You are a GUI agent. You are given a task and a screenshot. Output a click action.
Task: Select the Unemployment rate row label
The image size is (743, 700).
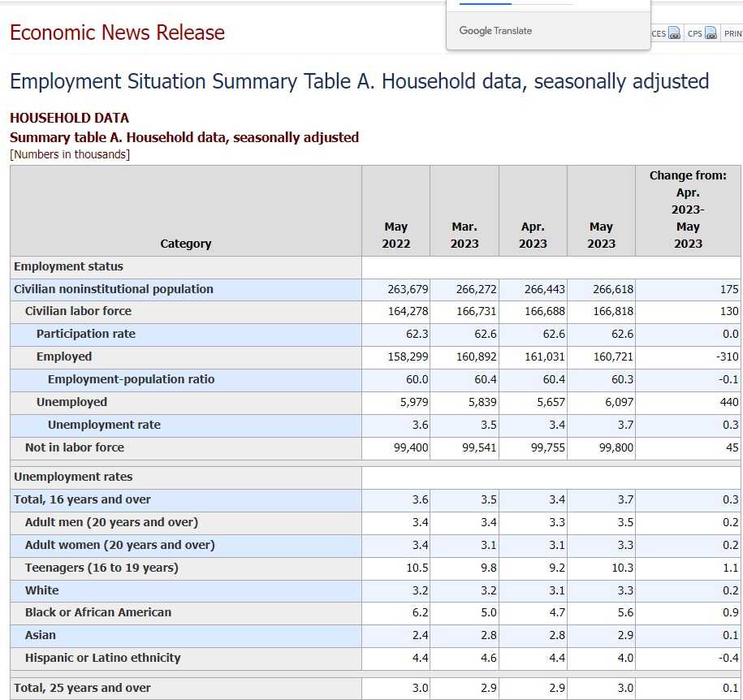point(104,425)
